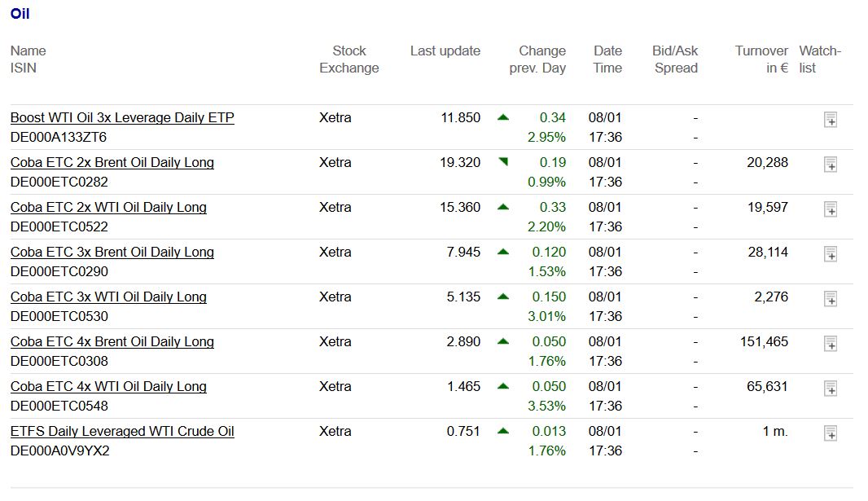Open the ETFS Daily Leveraged WTI Crude page
This screenshot has height=501, width=868.
(x=122, y=431)
